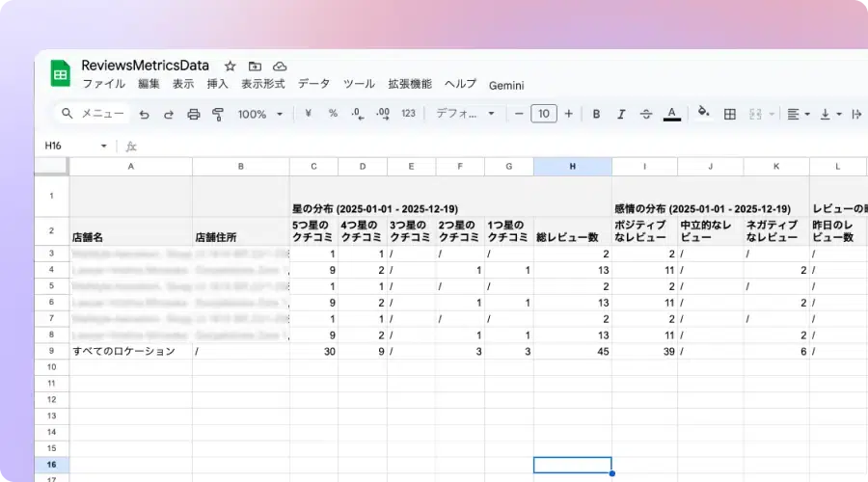Screen dimensions: 868x482
Task: Open the 100% zoom dropdown
Action: 260,114
